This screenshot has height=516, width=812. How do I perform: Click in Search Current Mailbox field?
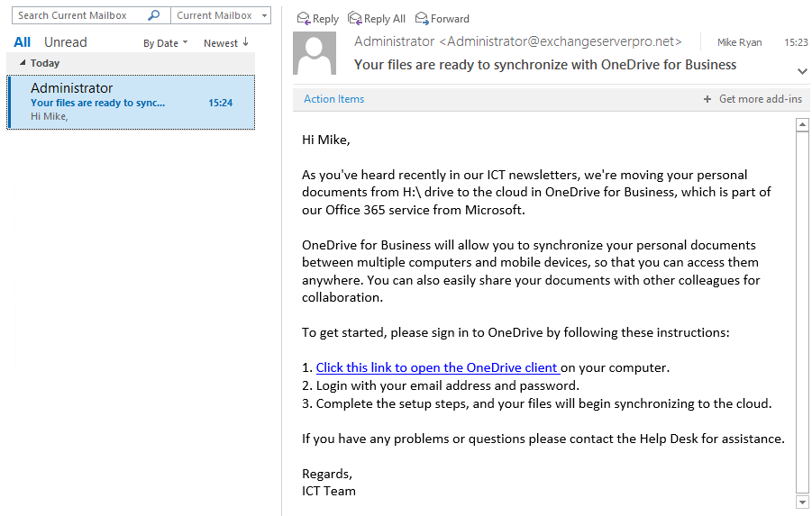tap(80, 15)
